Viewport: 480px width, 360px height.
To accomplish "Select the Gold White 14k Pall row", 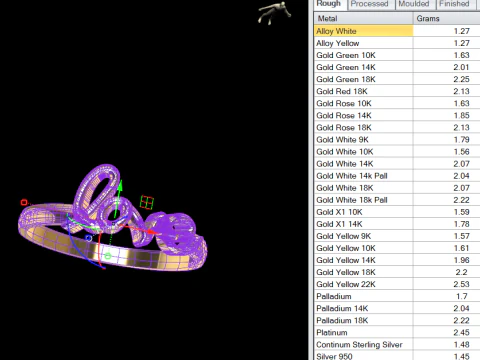I will tap(397, 176).
